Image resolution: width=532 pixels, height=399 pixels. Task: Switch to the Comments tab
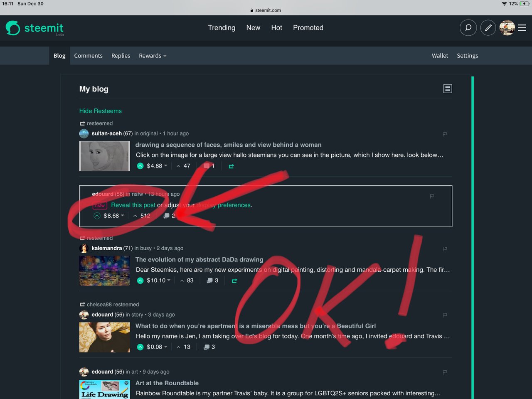(89, 56)
